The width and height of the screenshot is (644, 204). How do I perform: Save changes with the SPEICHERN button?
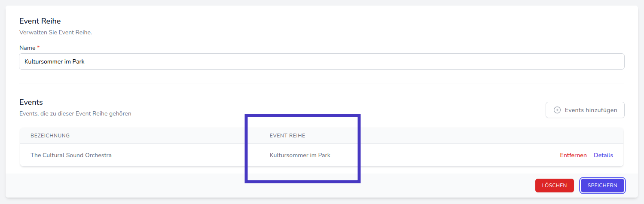click(602, 186)
